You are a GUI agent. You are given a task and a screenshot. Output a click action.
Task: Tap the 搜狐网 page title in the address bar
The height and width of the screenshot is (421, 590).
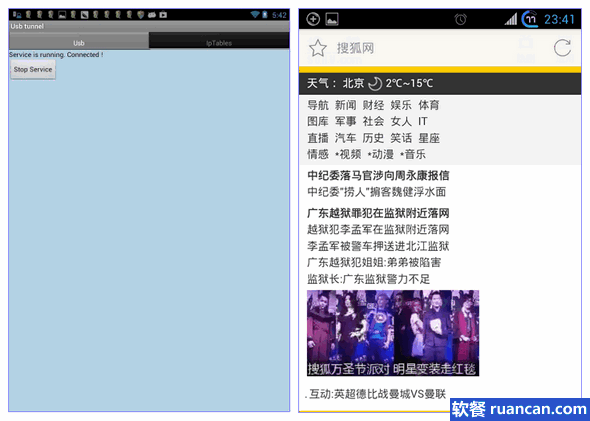[x=355, y=48]
